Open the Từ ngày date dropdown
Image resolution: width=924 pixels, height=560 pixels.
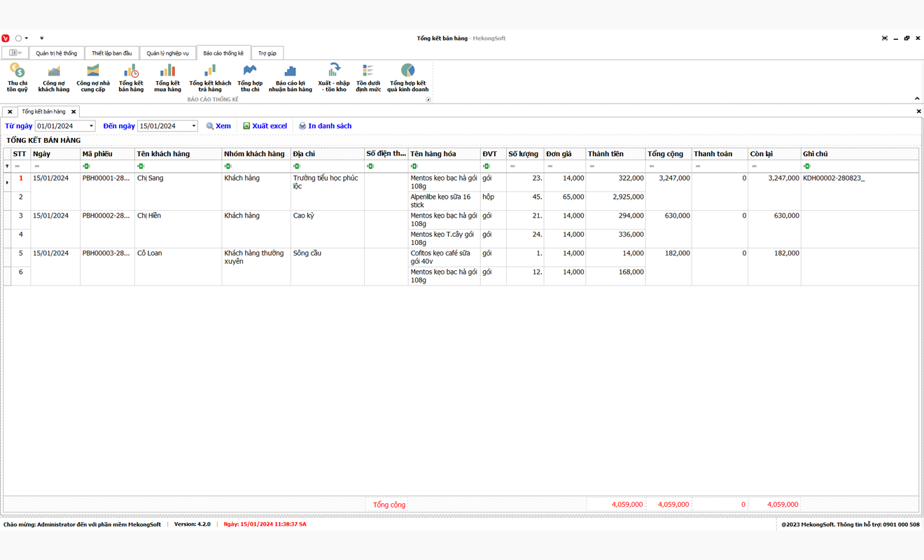point(91,126)
